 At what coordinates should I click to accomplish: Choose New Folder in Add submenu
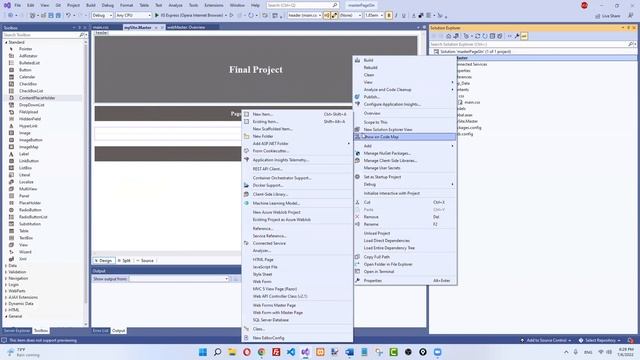point(297,136)
